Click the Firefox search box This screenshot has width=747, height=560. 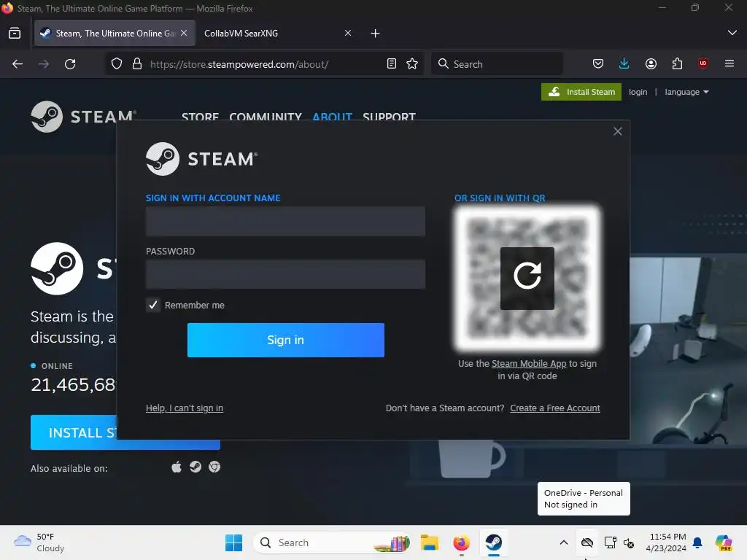497,64
